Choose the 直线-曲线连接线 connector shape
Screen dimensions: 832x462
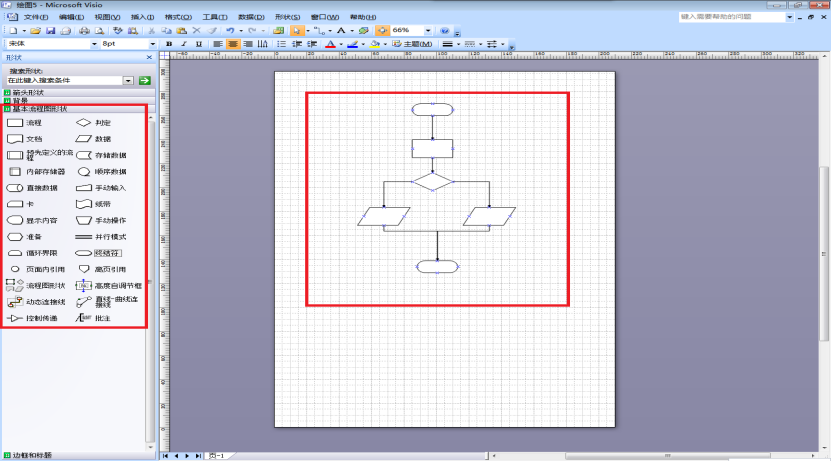tap(108, 302)
